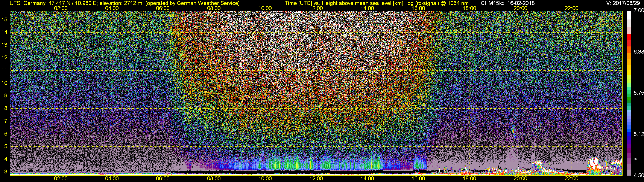Click the colorbar value '6.38'
Viewport: 644px width, 182px height.
point(638,52)
